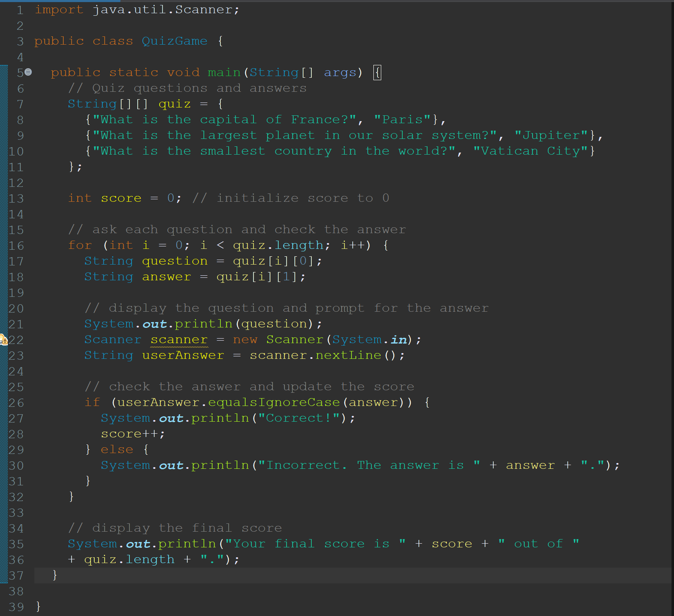Collapse the main method using the fold marker

27,72
